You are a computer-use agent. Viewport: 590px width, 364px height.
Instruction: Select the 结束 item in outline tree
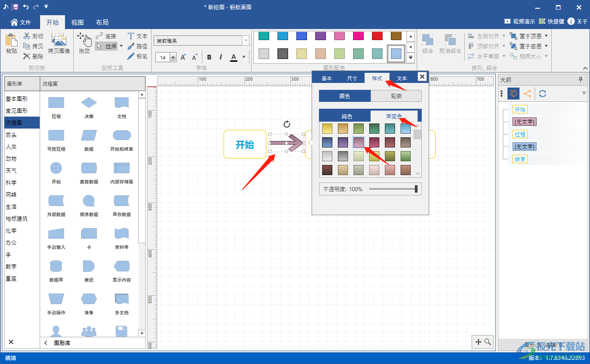[520, 159]
